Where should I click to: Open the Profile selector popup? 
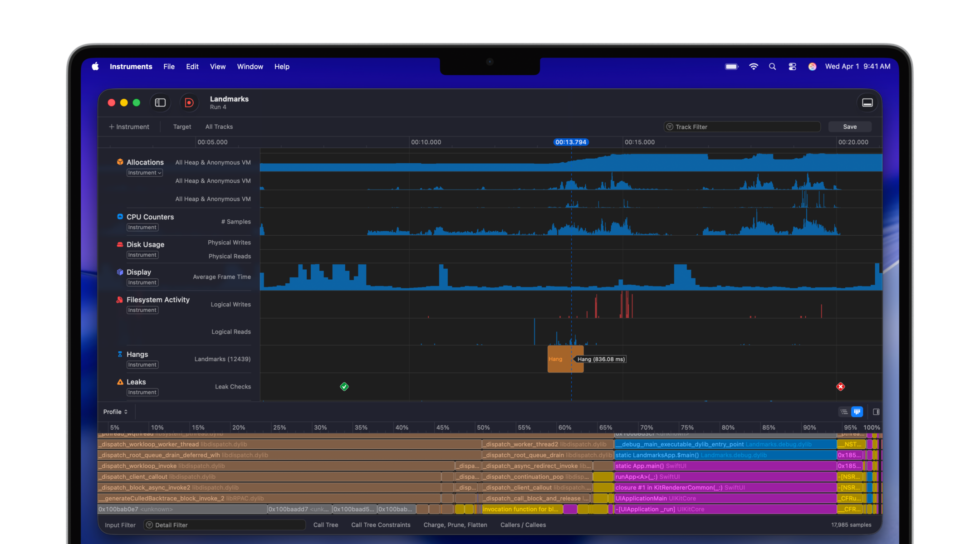point(115,412)
